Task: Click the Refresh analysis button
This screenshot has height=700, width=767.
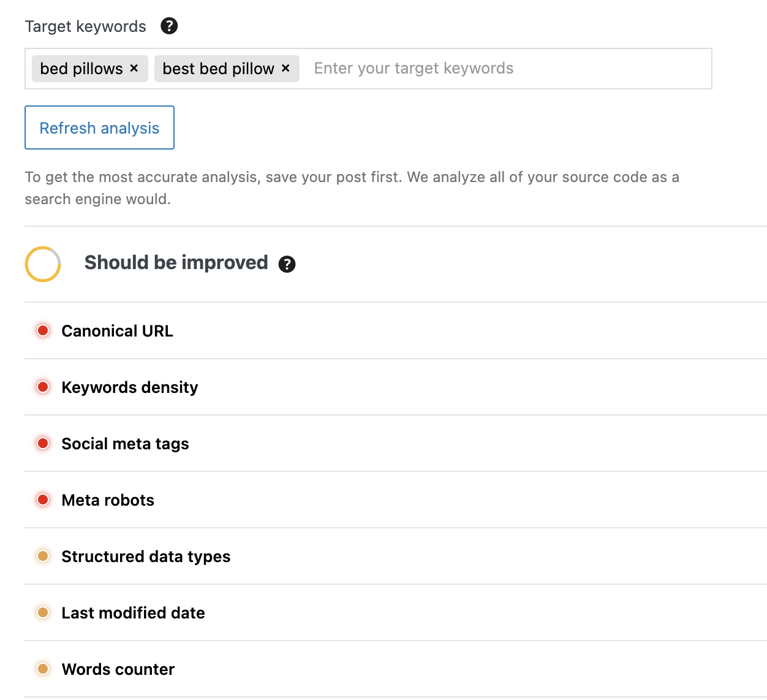Action: [99, 127]
